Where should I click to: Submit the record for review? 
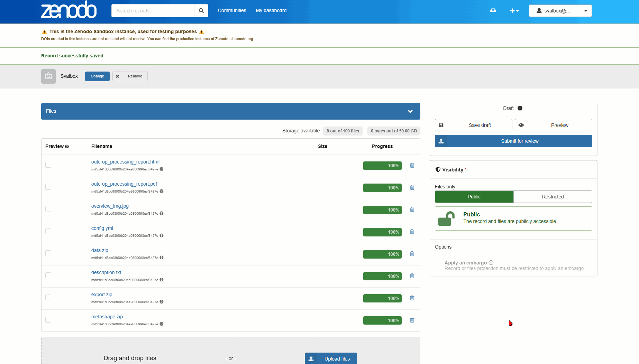[x=513, y=141]
